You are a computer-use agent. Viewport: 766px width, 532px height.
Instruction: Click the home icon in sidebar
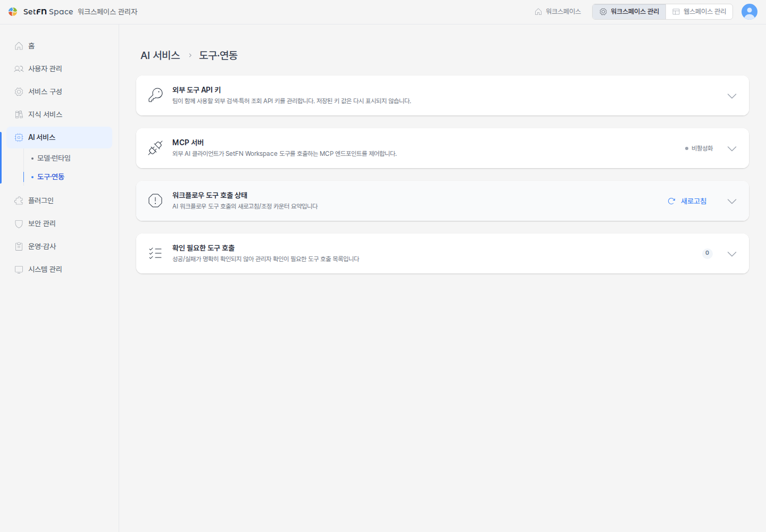pyautogui.click(x=19, y=46)
